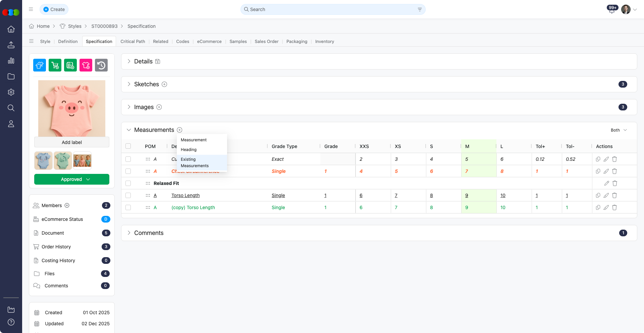Screen dimensions: 644x333
Task: Click the edit pencil for Chest Circumference
Action: click(x=606, y=171)
